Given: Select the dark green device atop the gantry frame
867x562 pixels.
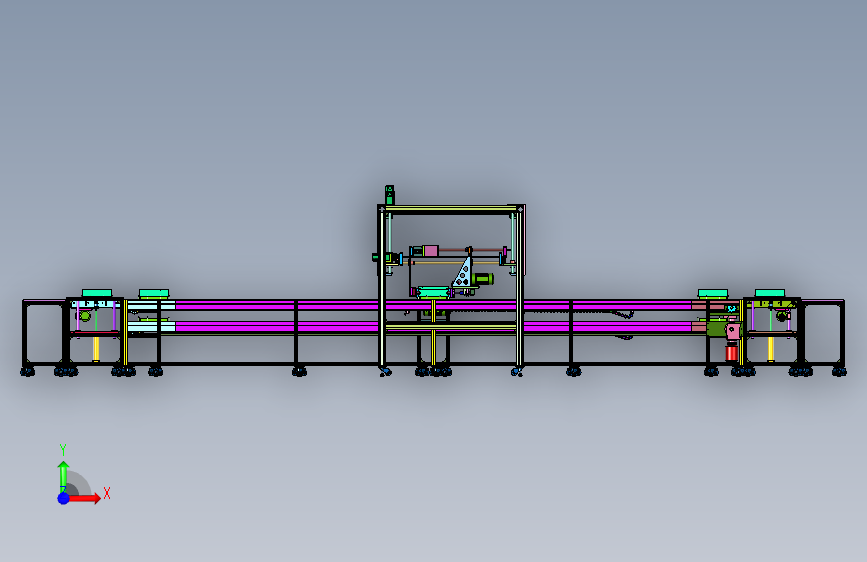Looking at the screenshot, I should pos(390,195).
